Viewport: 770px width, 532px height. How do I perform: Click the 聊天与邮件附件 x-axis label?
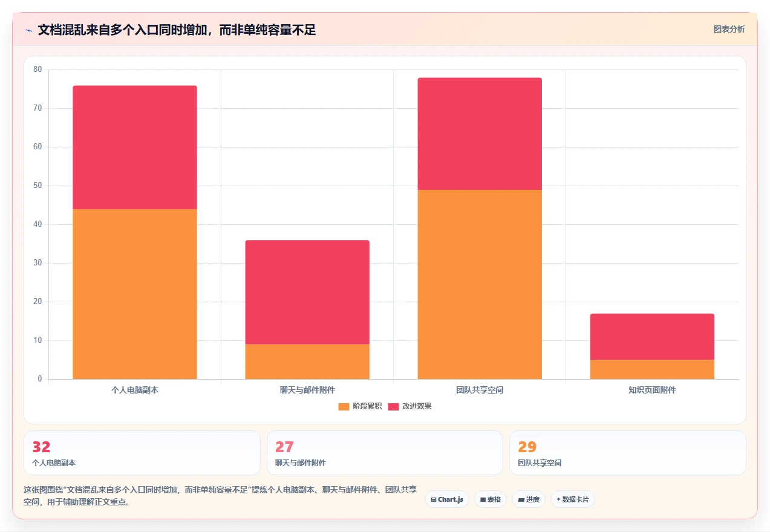tap(307, 390)
